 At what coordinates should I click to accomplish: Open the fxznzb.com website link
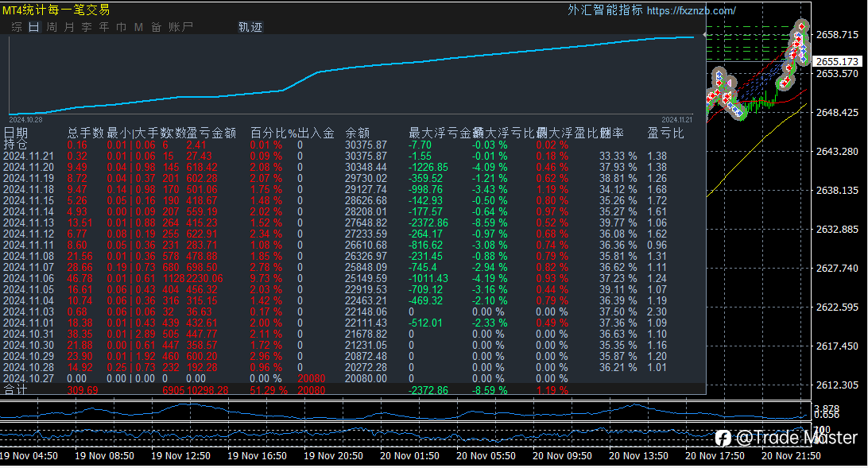(691, 10)
